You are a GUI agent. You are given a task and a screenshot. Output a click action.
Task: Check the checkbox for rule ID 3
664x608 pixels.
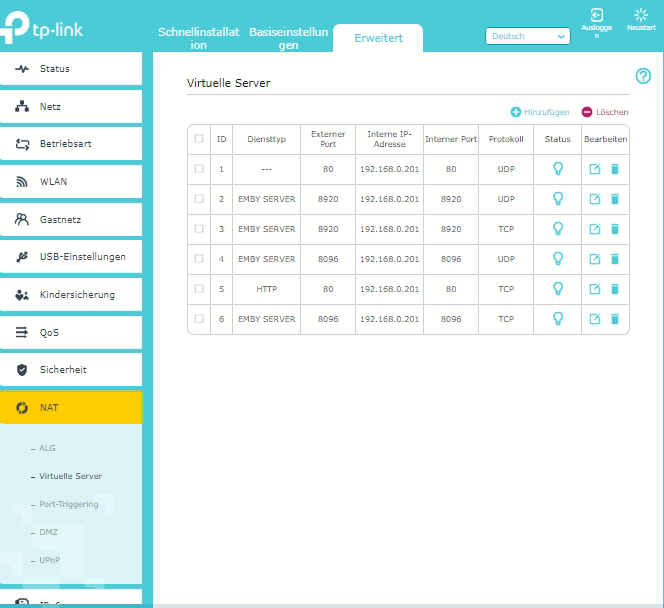click(x=199, y=229)
